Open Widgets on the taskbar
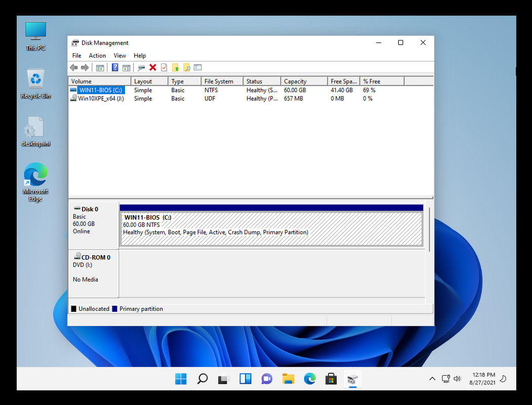 [x=245, y=379]
